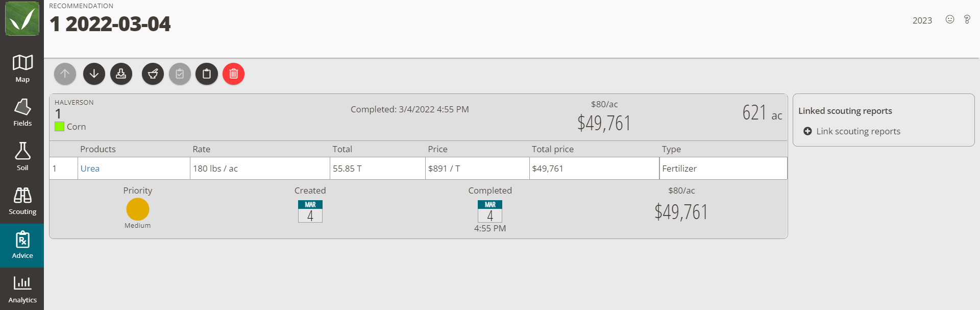
Task: Click the green Corn crop color swatch
Action: (59, 127)
